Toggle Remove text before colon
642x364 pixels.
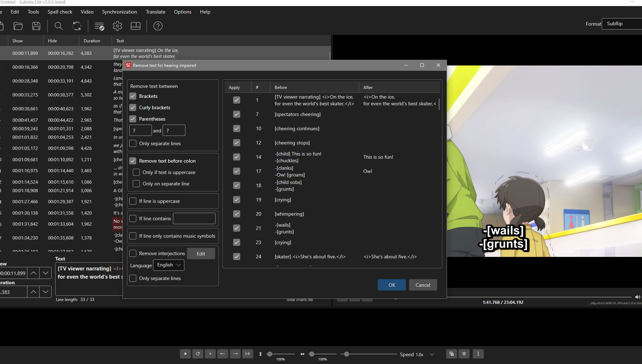[133, 161]
